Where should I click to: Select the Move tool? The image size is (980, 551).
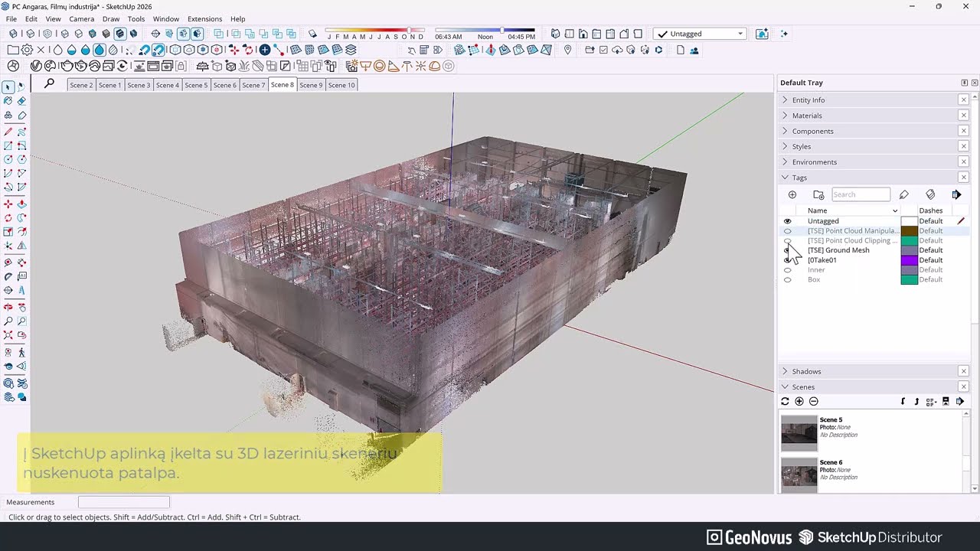(x=8, y=204)
